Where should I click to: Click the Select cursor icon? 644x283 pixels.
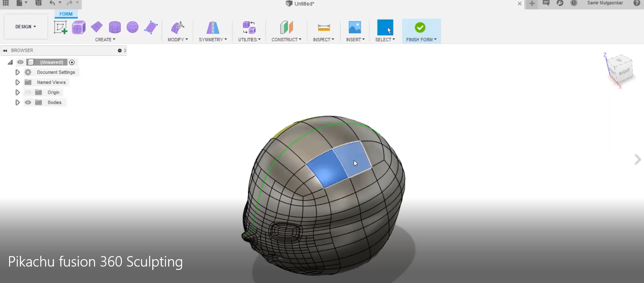coord(385,27)
